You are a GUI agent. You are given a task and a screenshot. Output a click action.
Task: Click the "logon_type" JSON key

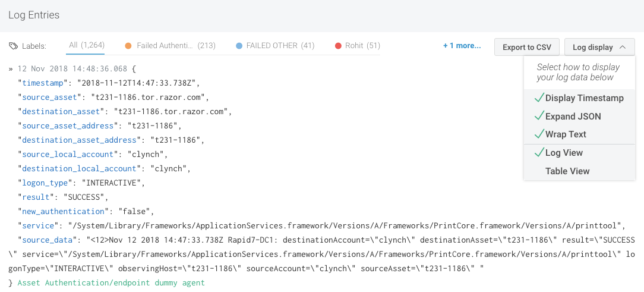tap(46, 183)
